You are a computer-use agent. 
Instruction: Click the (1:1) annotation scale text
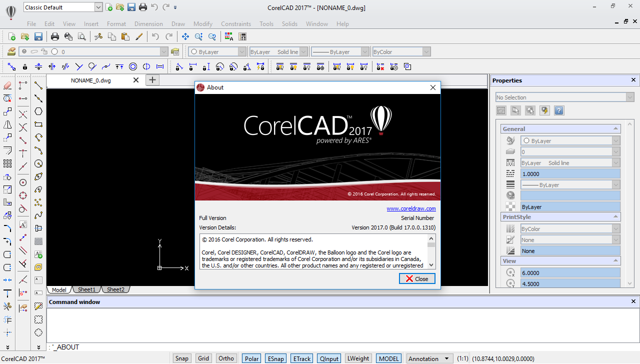click(x=462, y=358)
